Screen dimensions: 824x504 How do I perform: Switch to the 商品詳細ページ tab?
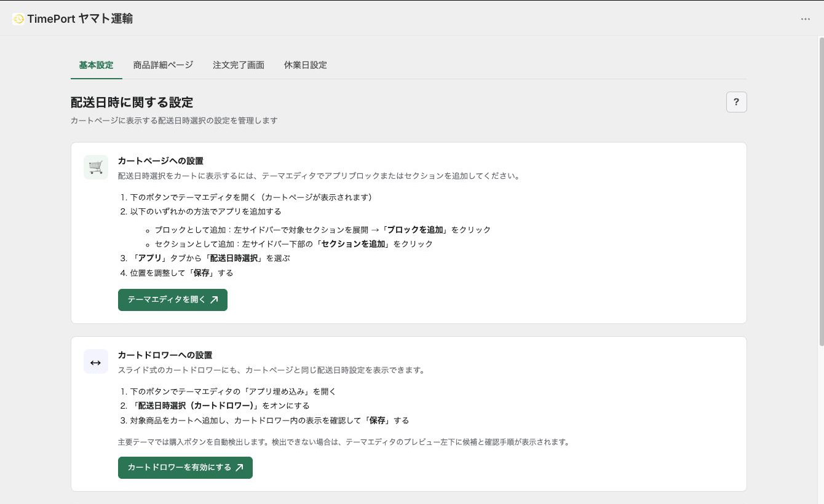click(163, 65)
